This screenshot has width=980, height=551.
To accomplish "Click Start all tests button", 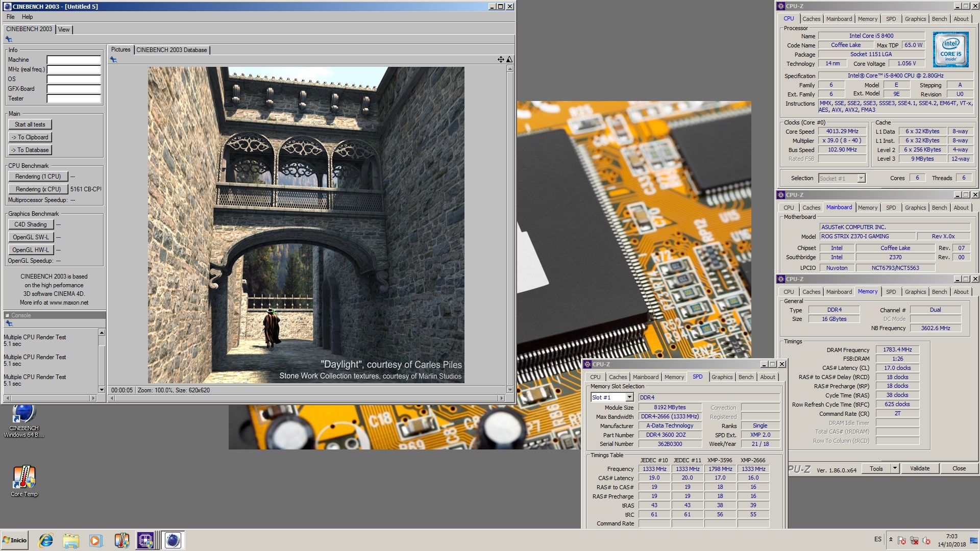I will 30,124.
